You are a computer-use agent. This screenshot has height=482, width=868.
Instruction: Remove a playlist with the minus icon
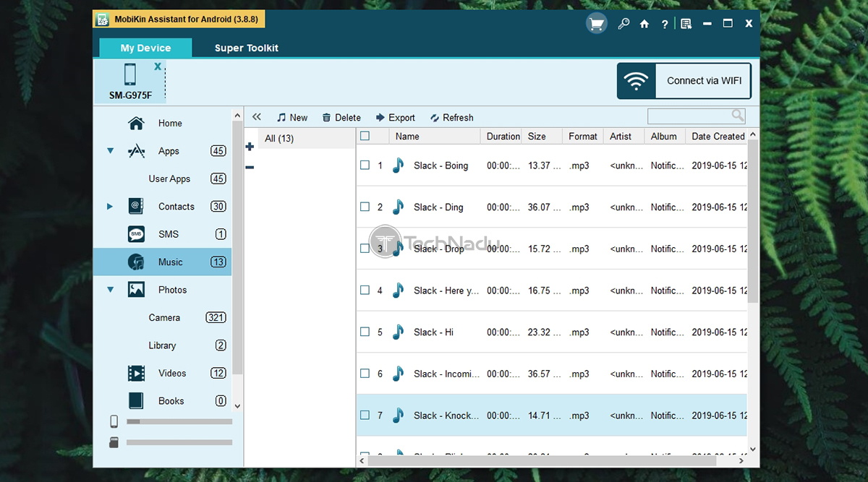[250, 168]
